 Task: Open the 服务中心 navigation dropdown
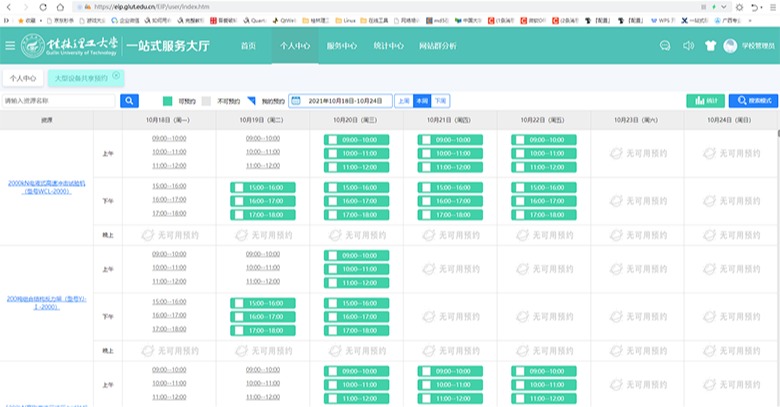coord(342,46)
